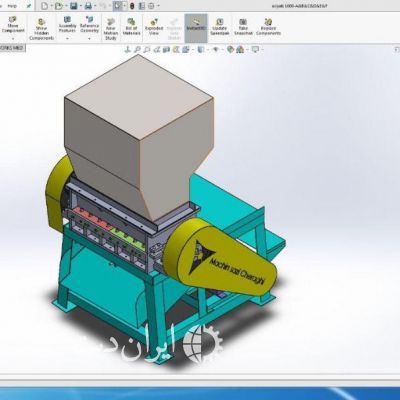The width and height of the screenshot is (400, 400).
Task: Click the Zoom to Fit magnifier icon
Action: pyautogui.click(x=137, y=50)
